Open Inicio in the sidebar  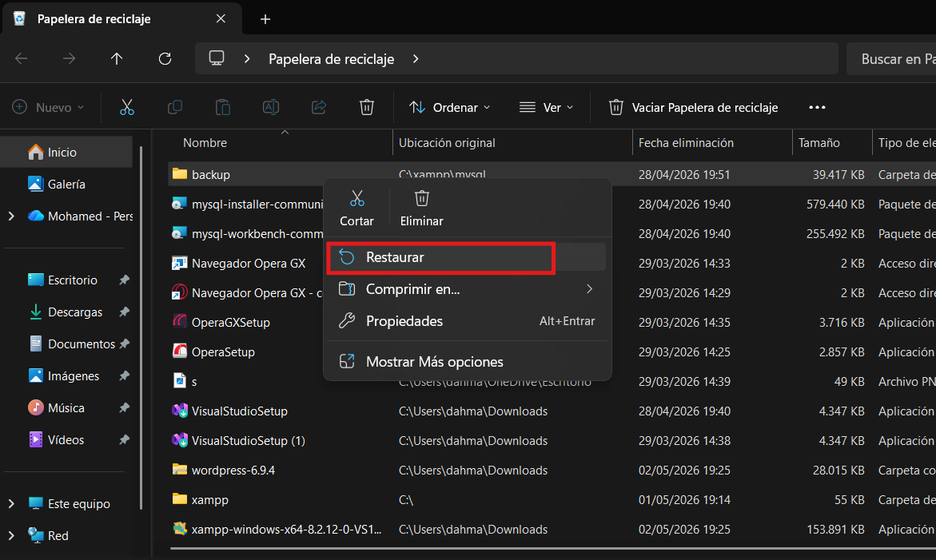pyautogui.click(x=67, y=152)
